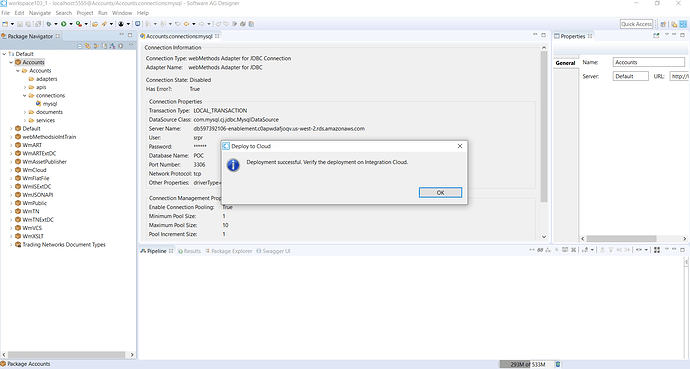Click the open folder toolbar icon
Viewport: 690px width, 369px height.
coord(95,24)
